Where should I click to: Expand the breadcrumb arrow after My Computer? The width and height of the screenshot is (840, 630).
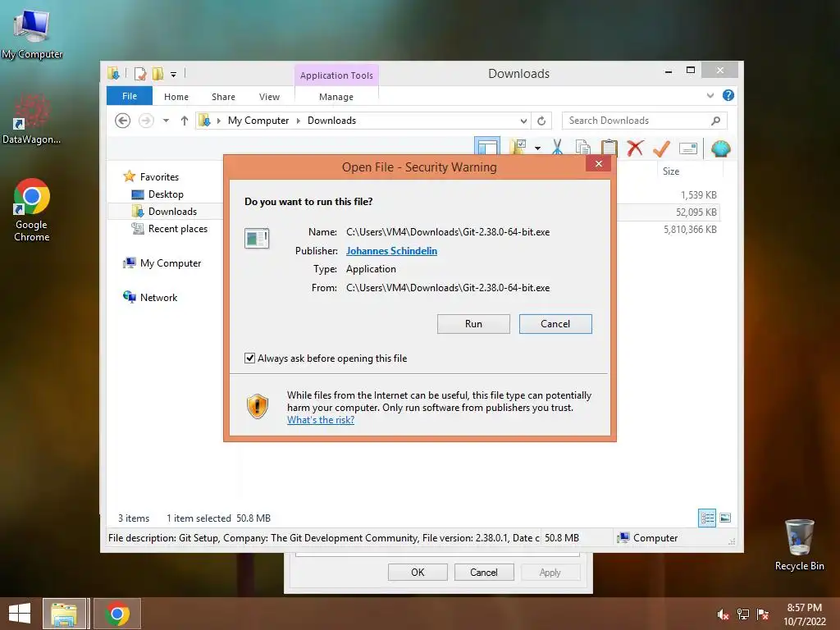[299, 121]
